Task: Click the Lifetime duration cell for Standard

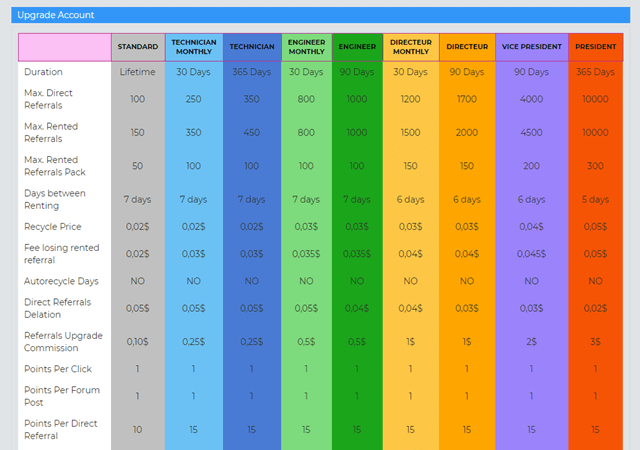Action: click(138, 72)
